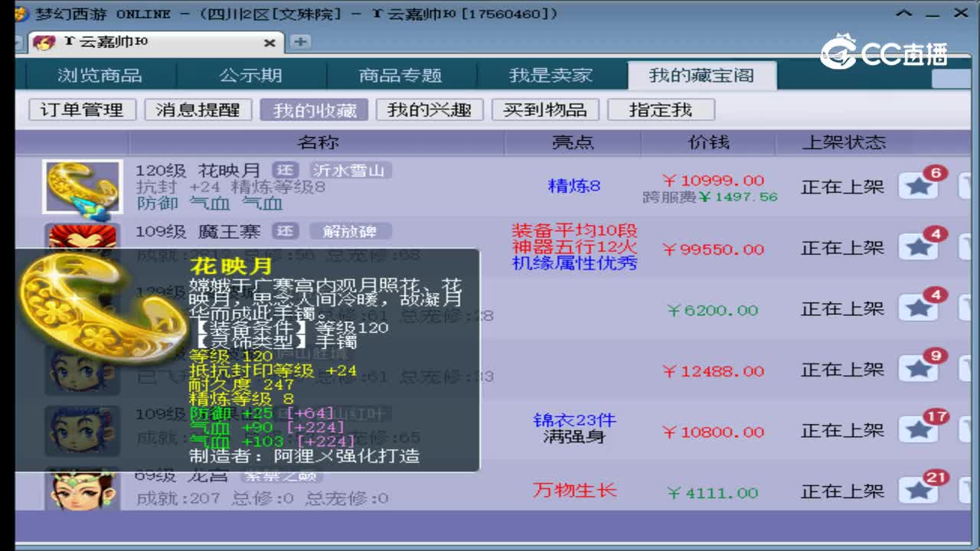
Task: Switch to the 浏览商品 tab
Action: tap(100, 76)
